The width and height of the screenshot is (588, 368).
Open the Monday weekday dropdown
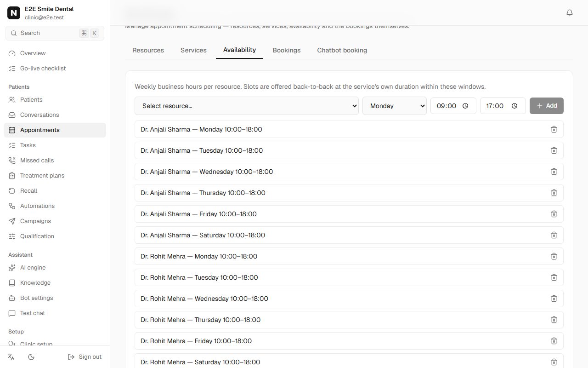(x=395, y=106)
